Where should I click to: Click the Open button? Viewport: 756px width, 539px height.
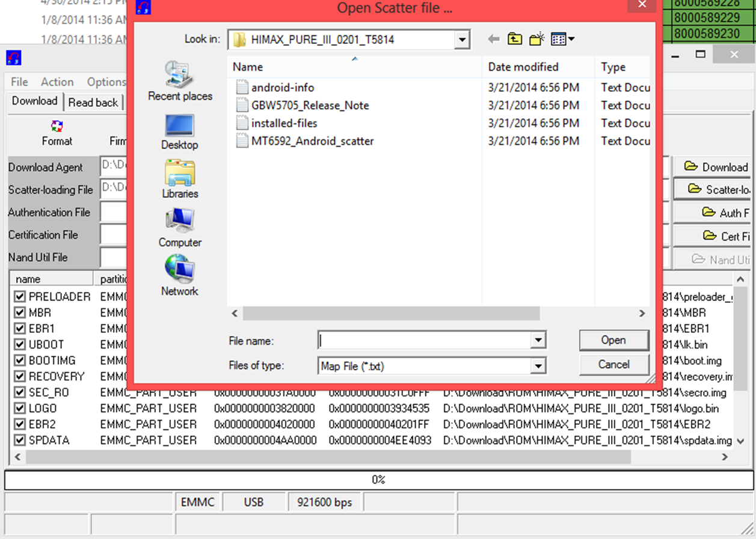[613, 340]
